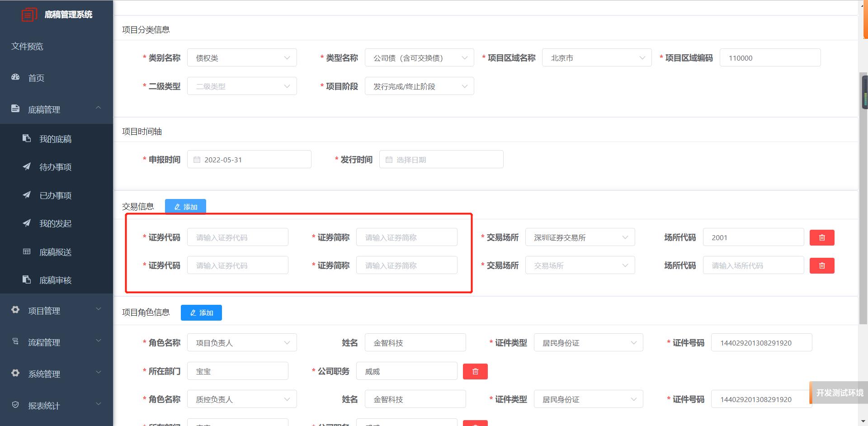Click the 发行时间 选择日期 field
The width and height of the screenshot is (868, 426).
441,159
